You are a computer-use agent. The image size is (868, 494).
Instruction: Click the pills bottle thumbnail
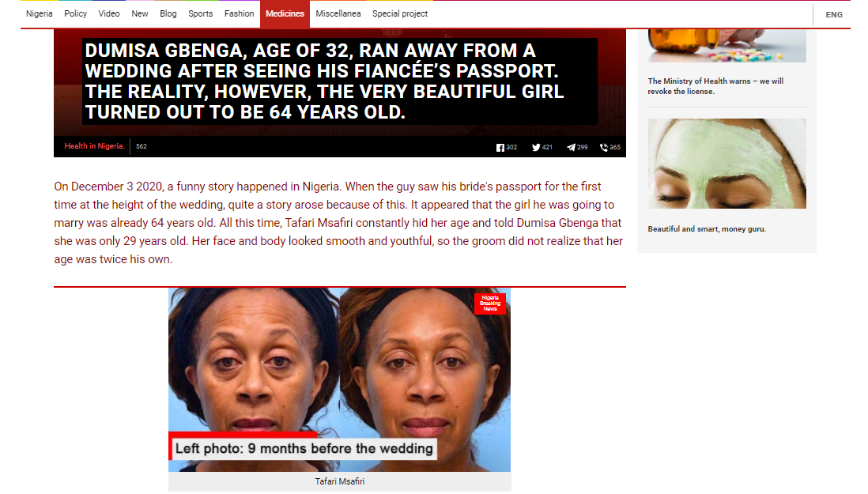[x=726, y=45]
